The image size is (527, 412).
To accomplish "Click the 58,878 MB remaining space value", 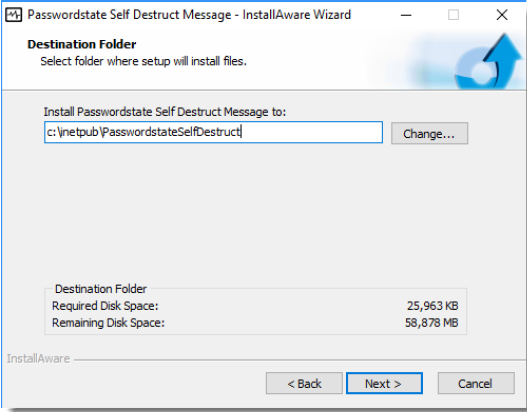I will 432,323.
